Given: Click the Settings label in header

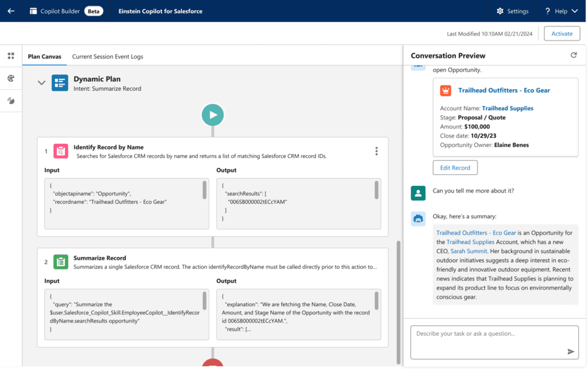Looking at the screenshot, I should click(x=517, y=11).
